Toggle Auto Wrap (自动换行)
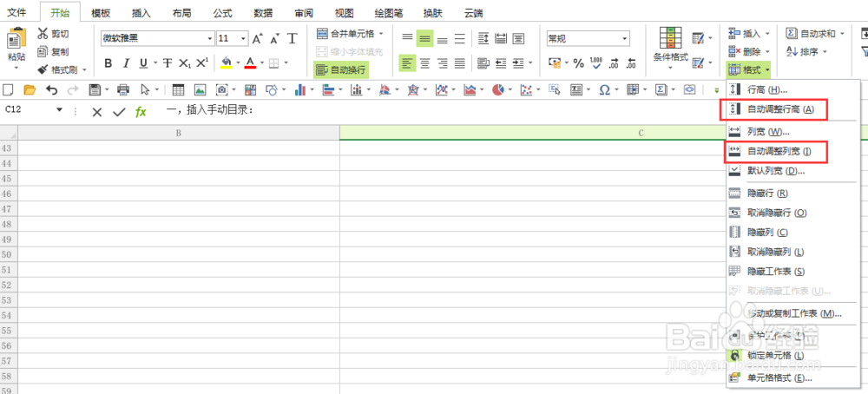 [341, 69]
